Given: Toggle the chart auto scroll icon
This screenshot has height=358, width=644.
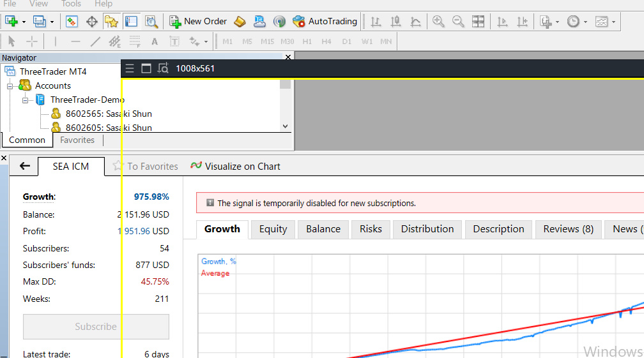Looking at the screenshot, I should [502, 21].
